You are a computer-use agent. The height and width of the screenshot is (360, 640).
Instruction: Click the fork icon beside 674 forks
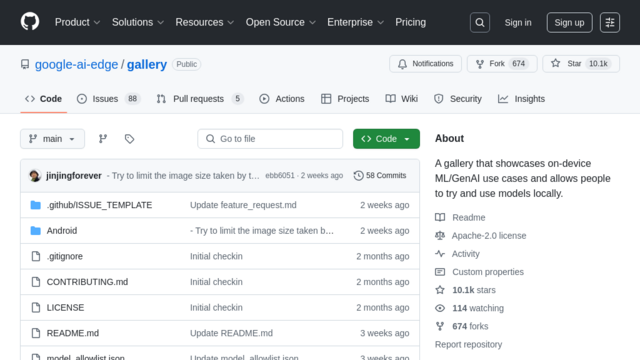click(x=440, y=326)
